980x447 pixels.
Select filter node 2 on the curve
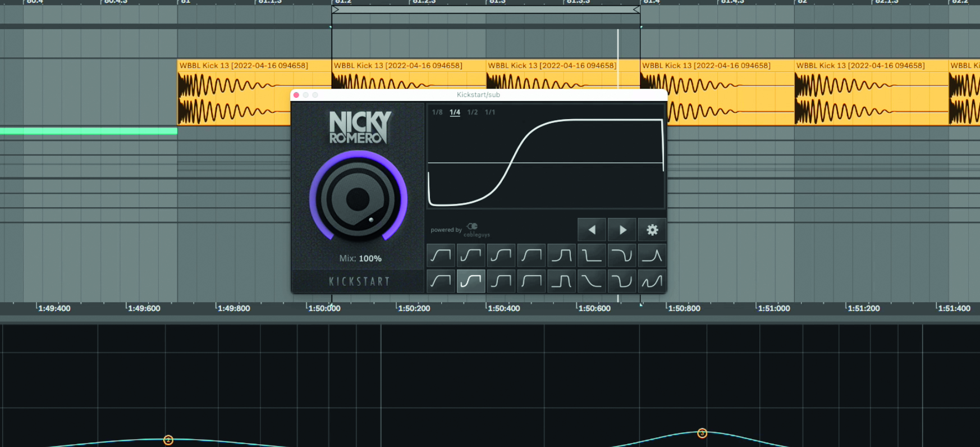168,440
